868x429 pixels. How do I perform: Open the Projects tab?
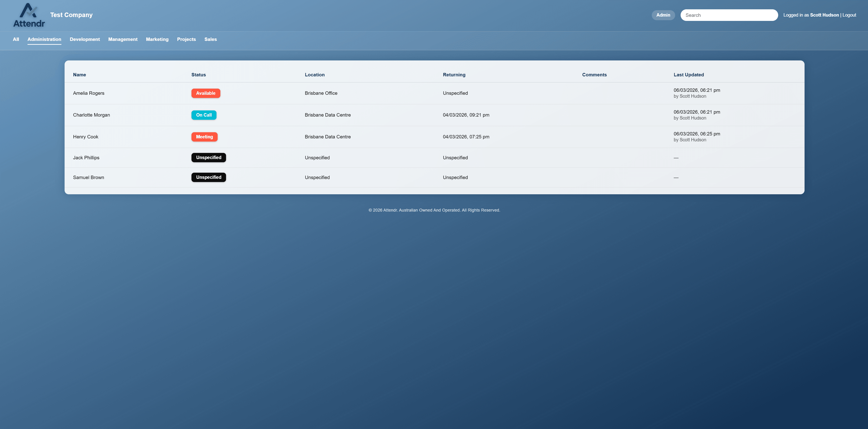coord(186,39)
